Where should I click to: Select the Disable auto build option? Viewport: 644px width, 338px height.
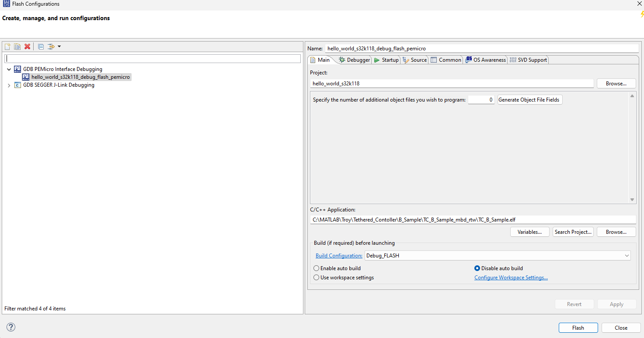pos(477,268)
